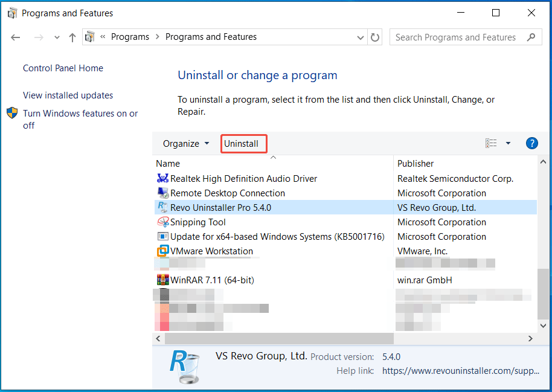552x392 pixels.
Task: Sort programs by the Name column
Action: [168, 163]
